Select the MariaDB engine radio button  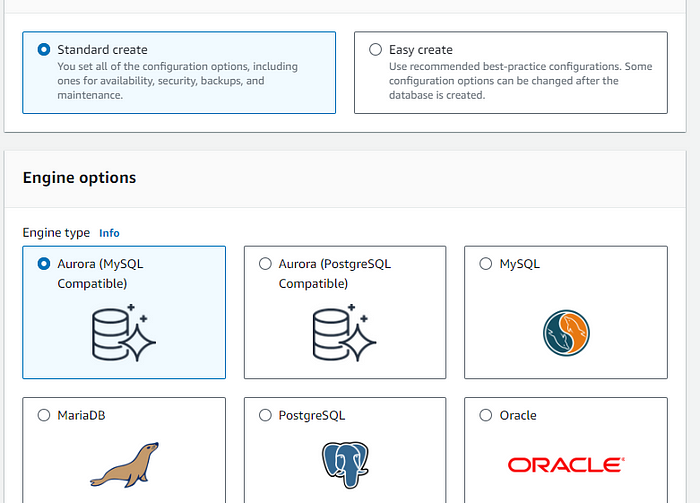pos(44,415)
